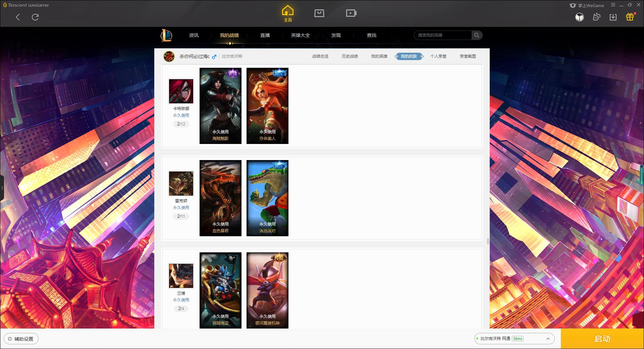The height and width of the screenshot is (349, 644).
Task: Click the player profile avatar
Action: pyautogui.click(x=169, y=56)
